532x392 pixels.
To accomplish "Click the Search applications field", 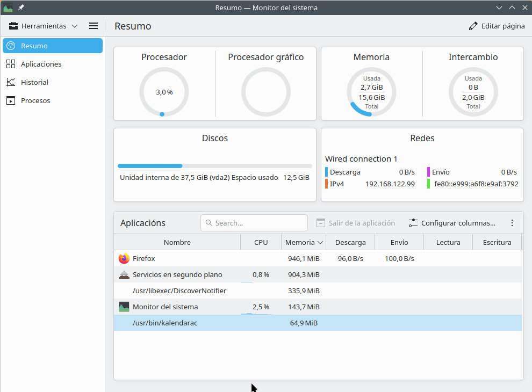I will [254, 223].
